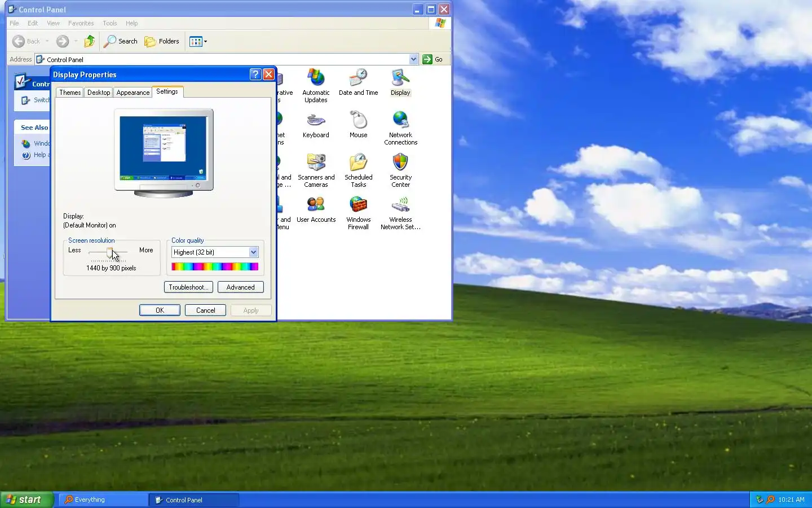This screenshot has width=812, height=508.
Task: Click the Display Properties help question button
Action: click(x=255, y=75)
